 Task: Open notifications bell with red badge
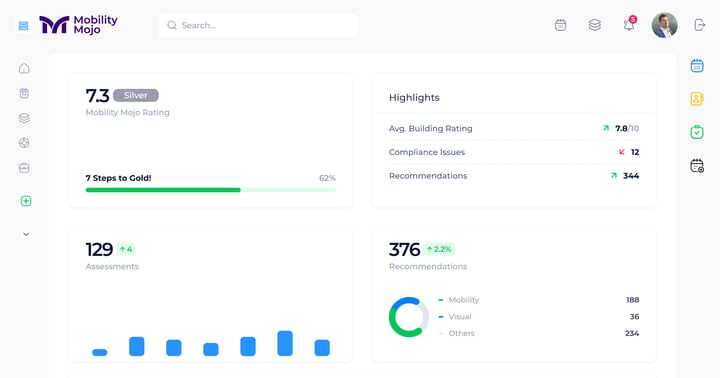click(x=629, y=24)
